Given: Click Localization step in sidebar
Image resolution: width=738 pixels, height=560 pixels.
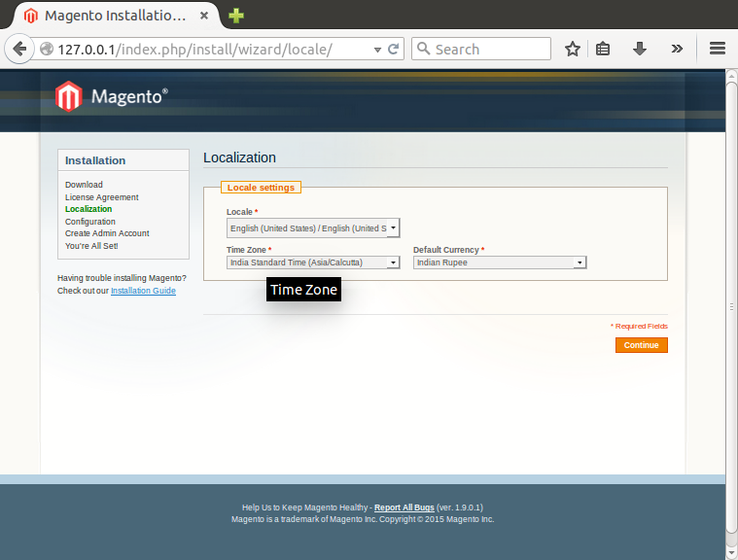Looking at the screenshot, I should [x=88, y=209].
